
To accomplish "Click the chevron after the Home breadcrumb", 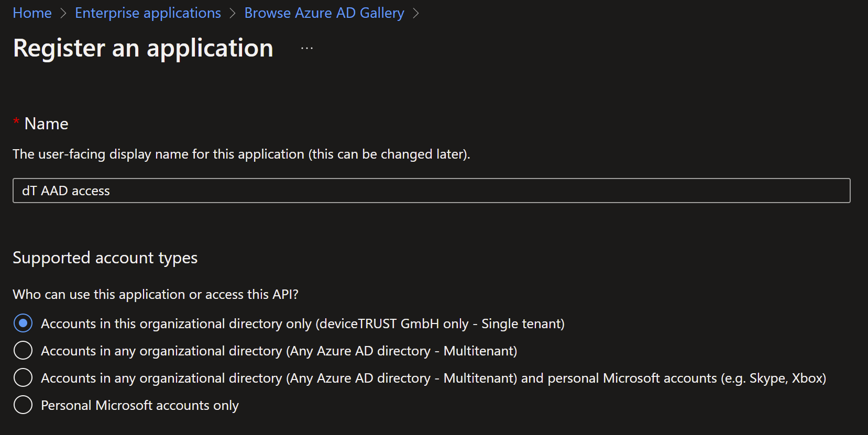I will point(63,14).
